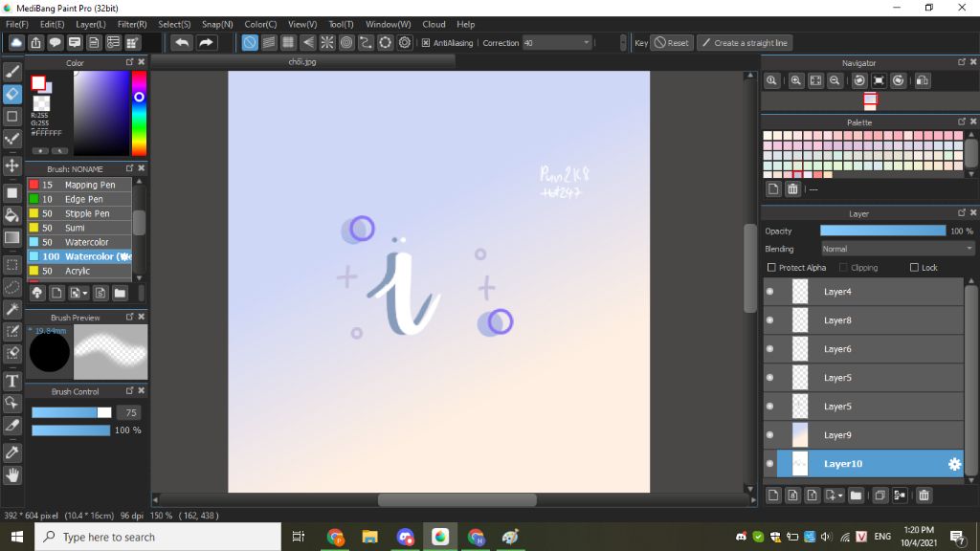Image resolution: width=980 pixels, height=551 pixels.
Task: Adjust brush size slider
Action: coord(71,412)
